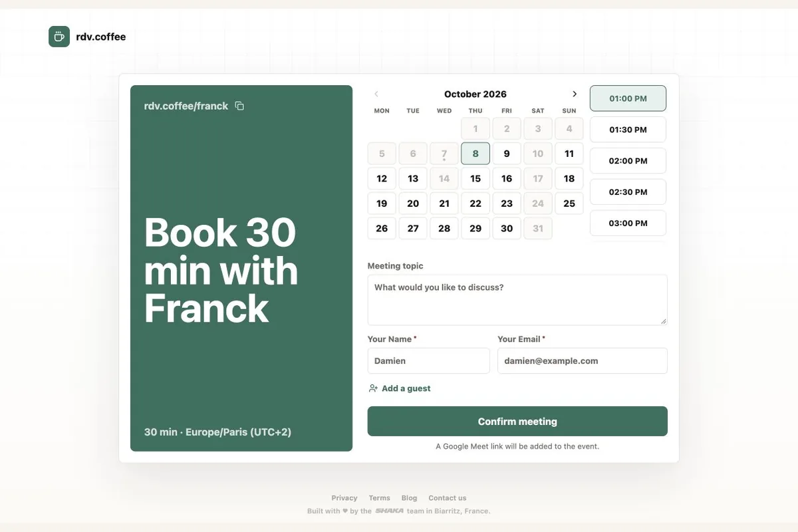Click the October 2026 month heading
Image resolution: width=798 pixels, height=532 pixels.
475,94
